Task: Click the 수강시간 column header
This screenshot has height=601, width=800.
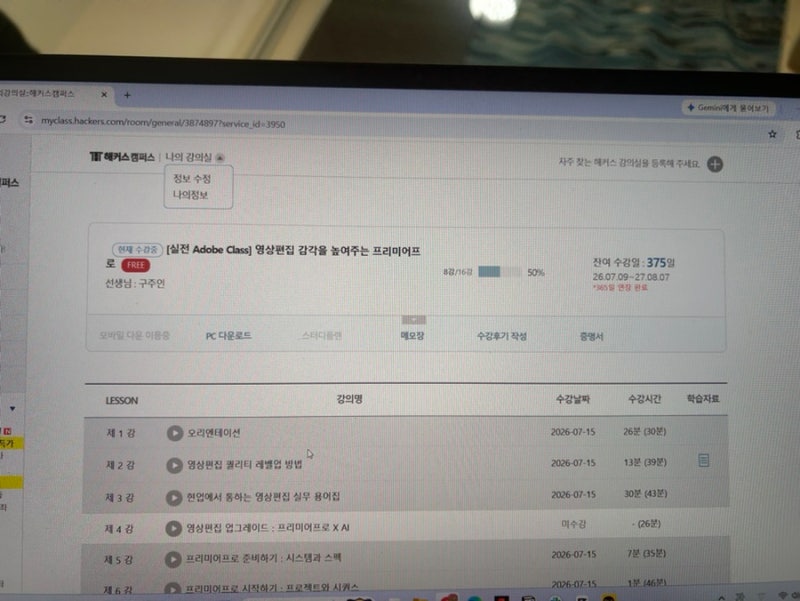Action: pos(644,399)
